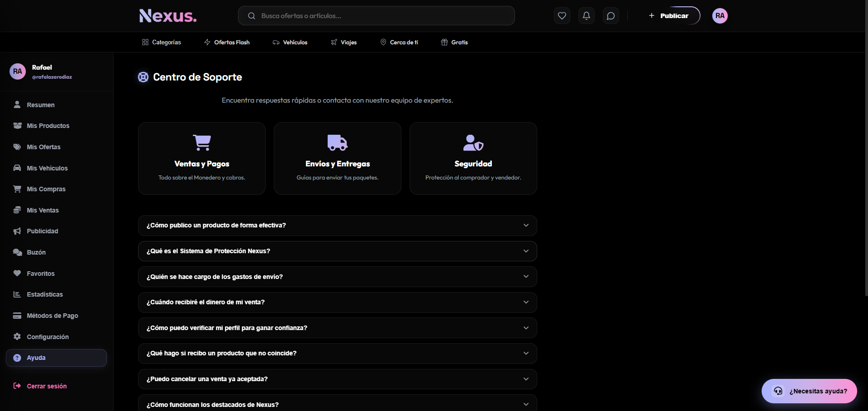Open the Envíos y Entregas card title
Image resolution: width=868 pixels, height=411 pixels.
click(x=338, y=164)
